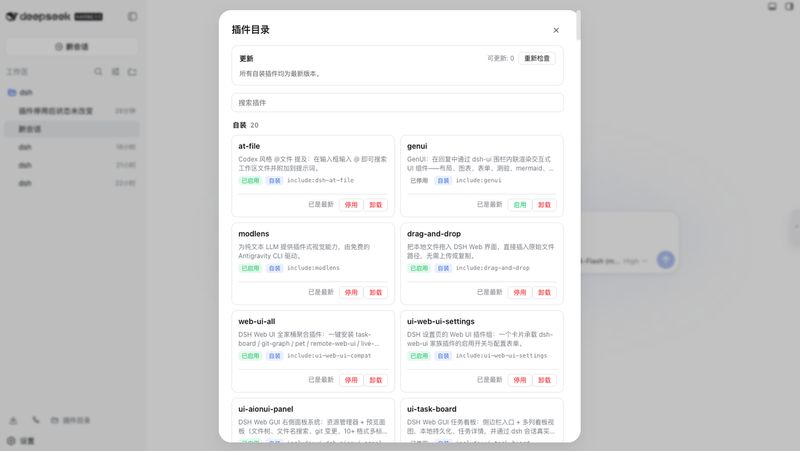Click the blue send arrow button

pos(665,260)
